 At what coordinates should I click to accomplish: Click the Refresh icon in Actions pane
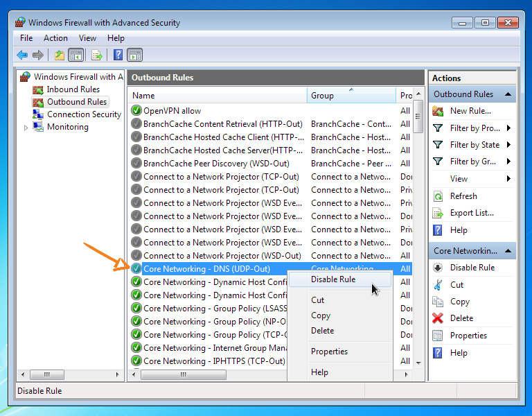(438, 196)
